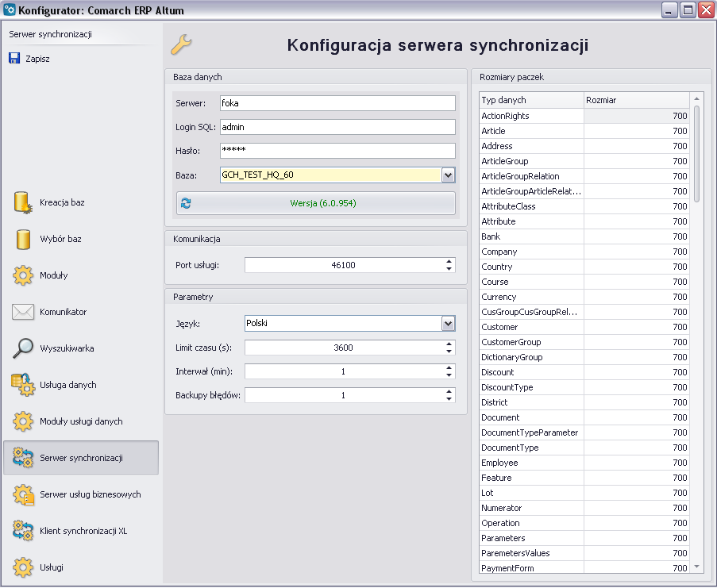This screenshot has height=588, width=717.
Task: Click the refresh icon on Wersja button
Action: [186, 203]
